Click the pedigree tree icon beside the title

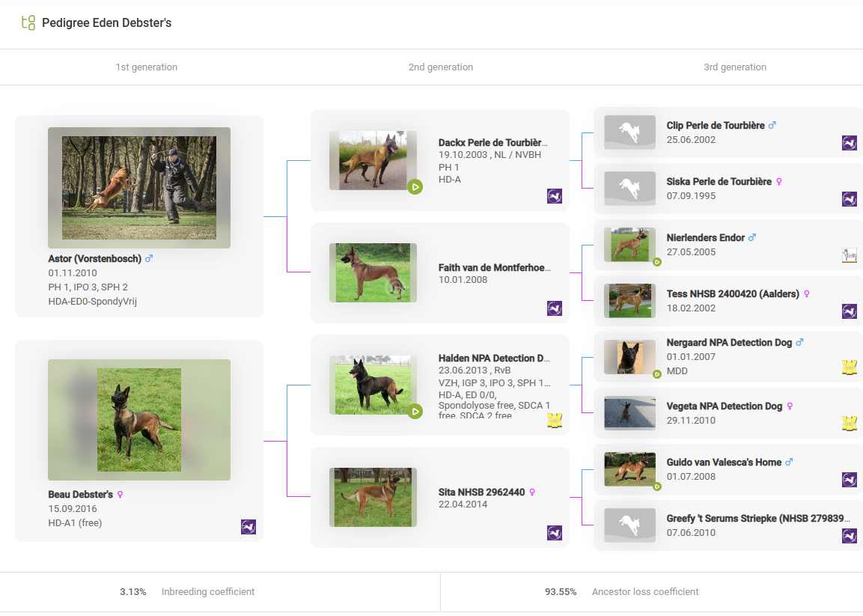point(28,22)
